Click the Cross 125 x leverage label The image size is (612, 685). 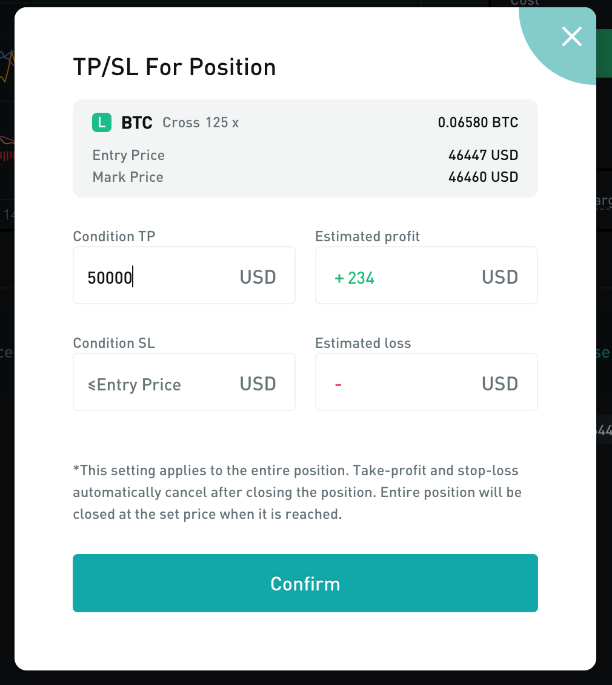[x=201, y=123]
